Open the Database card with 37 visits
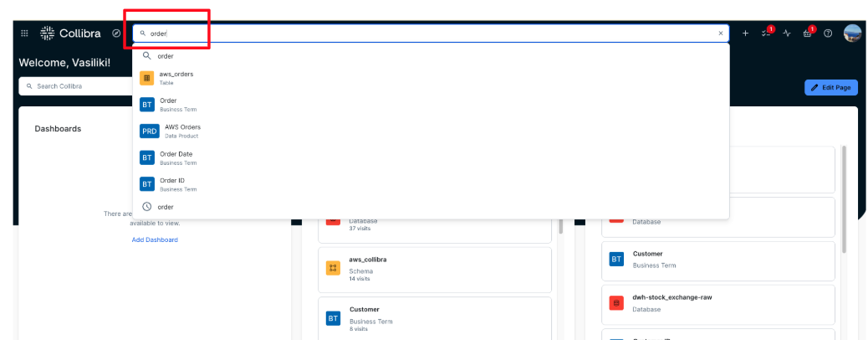The width and height of the screenshot is (868, 340). pyautogui.click(x=435, y=230)
